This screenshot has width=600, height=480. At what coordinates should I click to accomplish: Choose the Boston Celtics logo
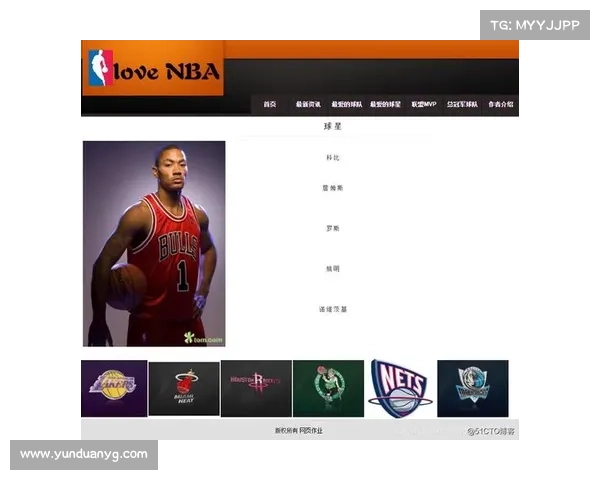click(328, 388)
